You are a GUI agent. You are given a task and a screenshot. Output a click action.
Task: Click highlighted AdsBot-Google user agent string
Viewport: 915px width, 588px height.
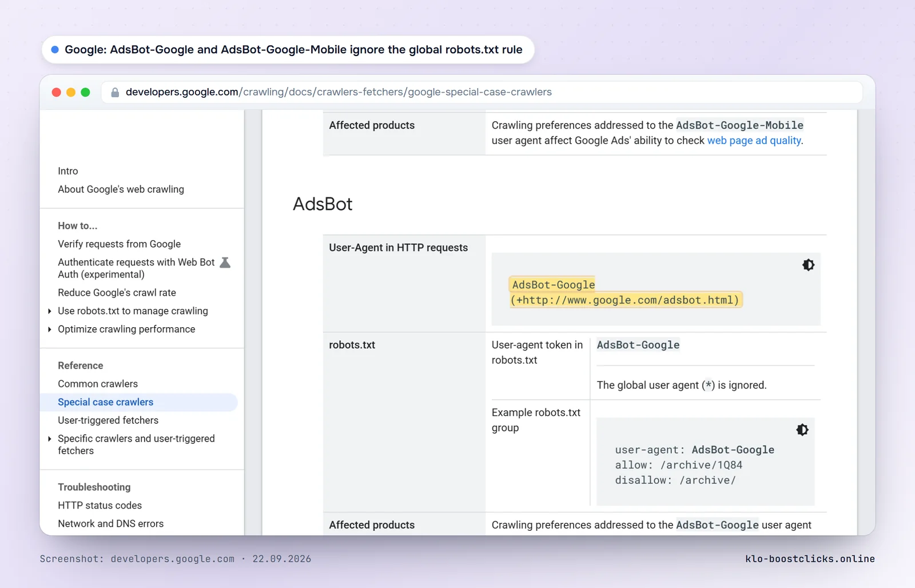coord(625,292)
